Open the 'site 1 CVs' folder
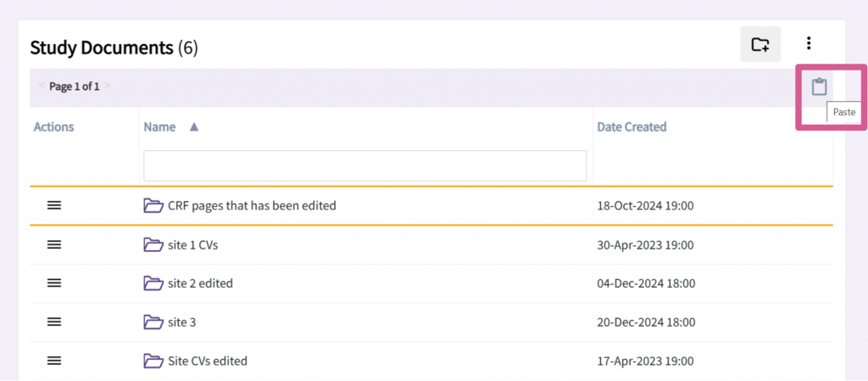Viewport: 868px width, 381px height. [x=192, y=244]
